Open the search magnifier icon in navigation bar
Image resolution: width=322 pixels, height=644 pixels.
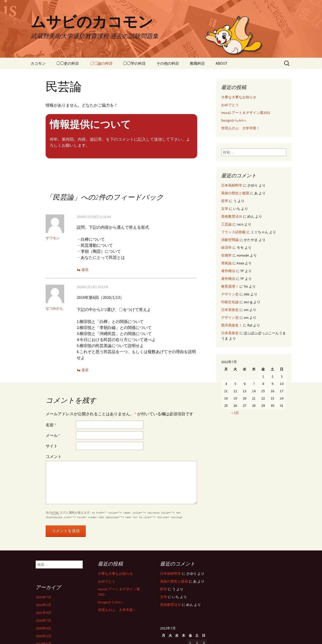(287, 63)
